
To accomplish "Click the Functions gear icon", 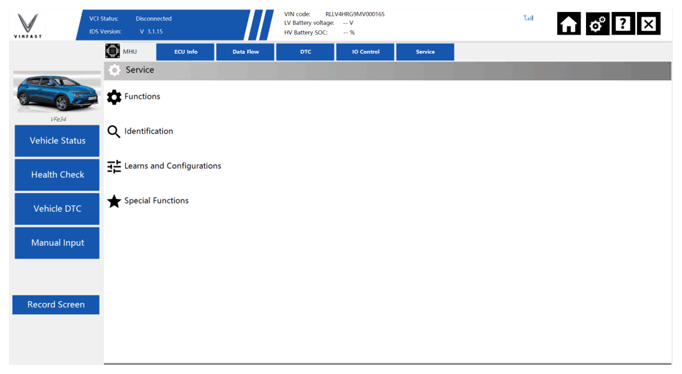I will click(114, 97).
